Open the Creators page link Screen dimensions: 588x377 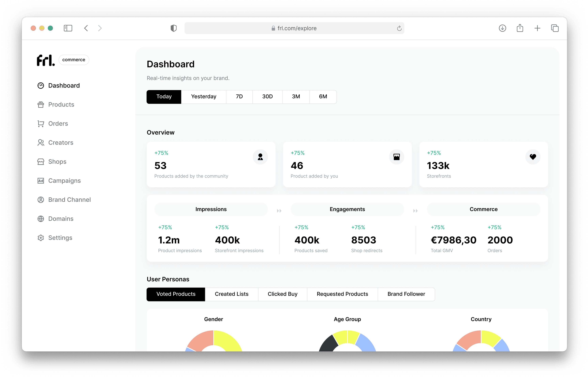(61, 143)
